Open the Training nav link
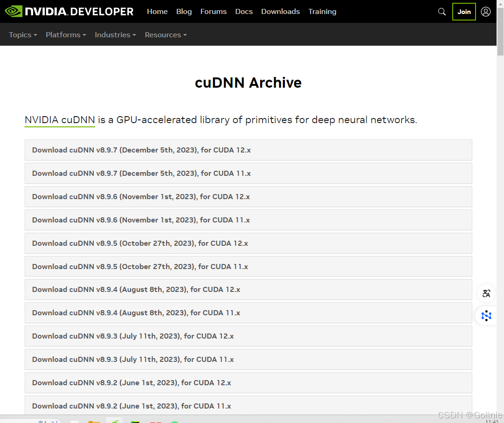 (x=322, y=12)
